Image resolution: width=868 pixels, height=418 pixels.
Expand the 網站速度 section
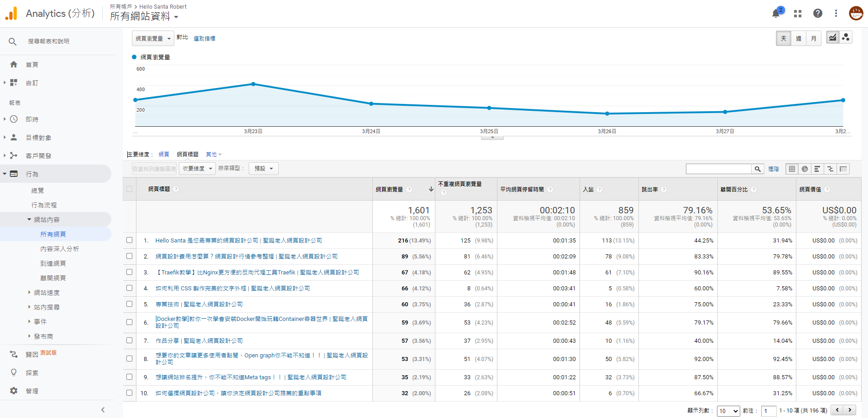click(29, 292)
